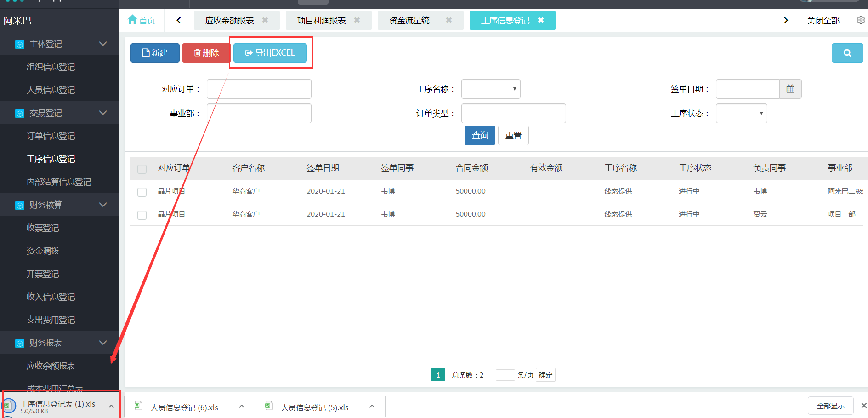Click the 导出EXCEL button
Image resolution: width=868 pixels, height=418 pixels.
[x=270, y=53]
